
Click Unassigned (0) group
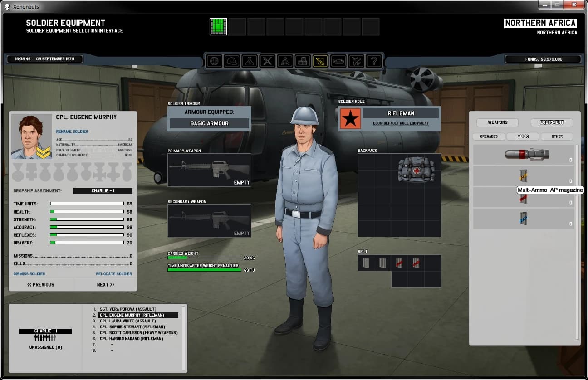pyautogui.click(x=45, y=347)
